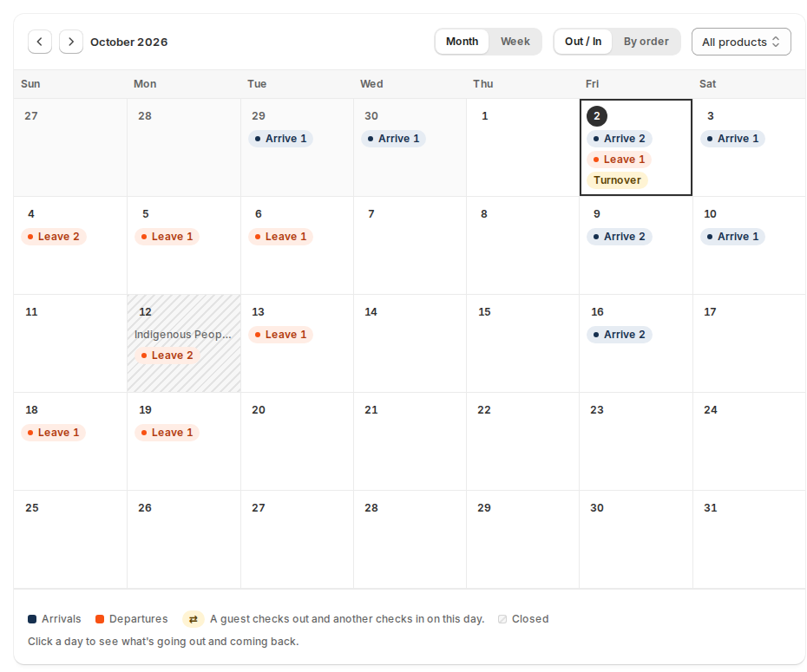Click Arrive 2 on Friday October 2
The width and height of the screenshot is (807, 672).
(x=620, y=139)
